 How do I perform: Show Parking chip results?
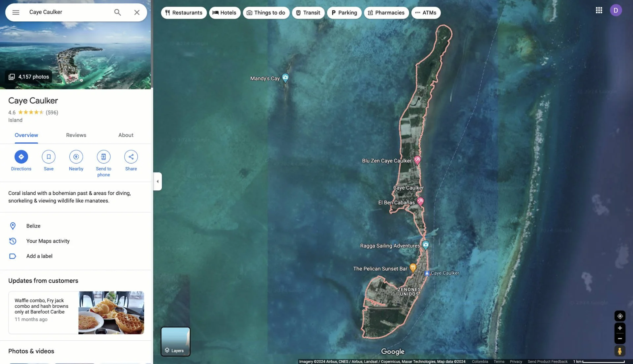(x=344, y=13)
